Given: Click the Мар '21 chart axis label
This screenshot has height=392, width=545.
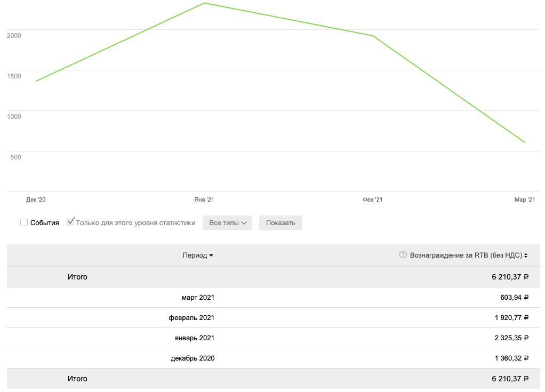Looking at the screenshot, I should 524,200.
